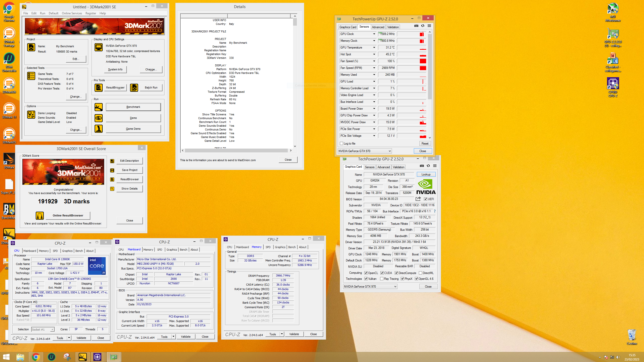644x362 pixels.
Task: Open Tools dropdown arrow in CPU-Z Memory window
Action: coord(282,334)
